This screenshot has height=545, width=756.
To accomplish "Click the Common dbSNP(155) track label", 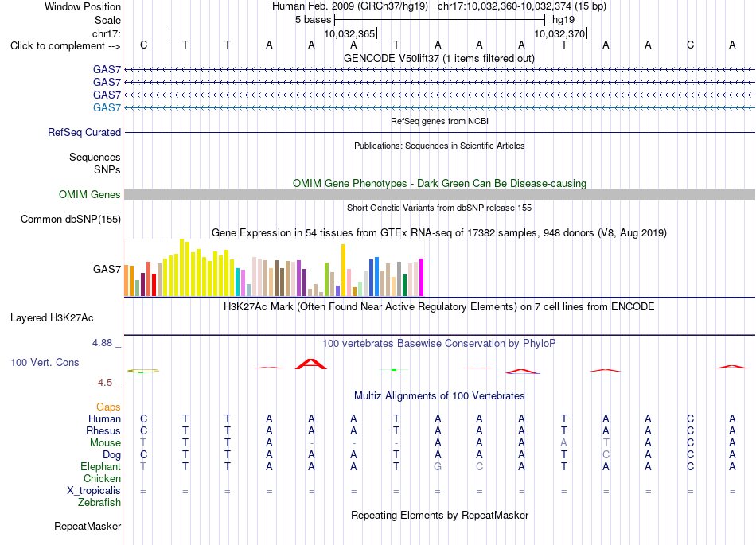I will (71, 219).
